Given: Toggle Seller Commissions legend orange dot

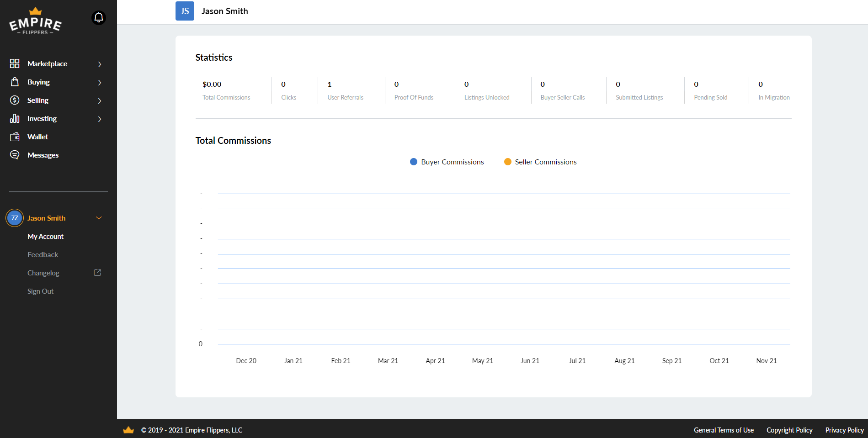Looking at the screenshot, I should [508, 162].
